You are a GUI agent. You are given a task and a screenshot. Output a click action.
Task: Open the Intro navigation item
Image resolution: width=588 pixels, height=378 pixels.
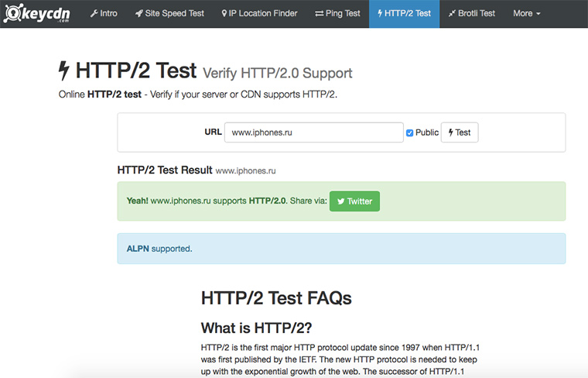coord(103,14)
